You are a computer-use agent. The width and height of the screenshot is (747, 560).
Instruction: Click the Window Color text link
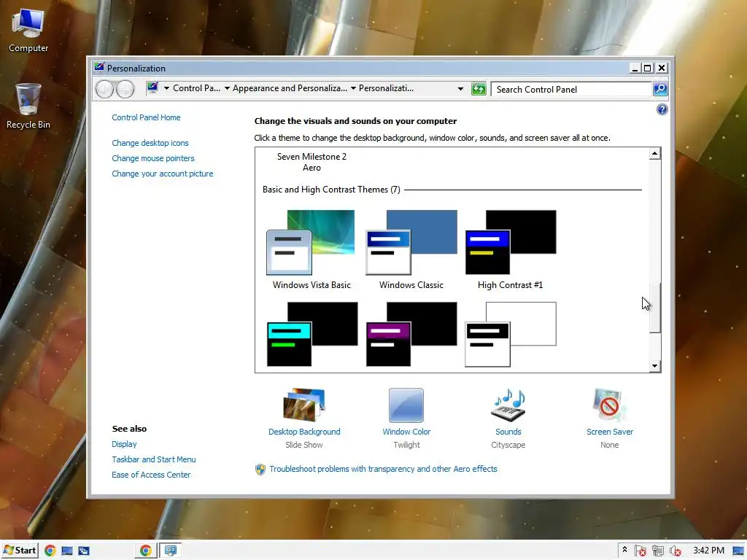tap(406, 432)
